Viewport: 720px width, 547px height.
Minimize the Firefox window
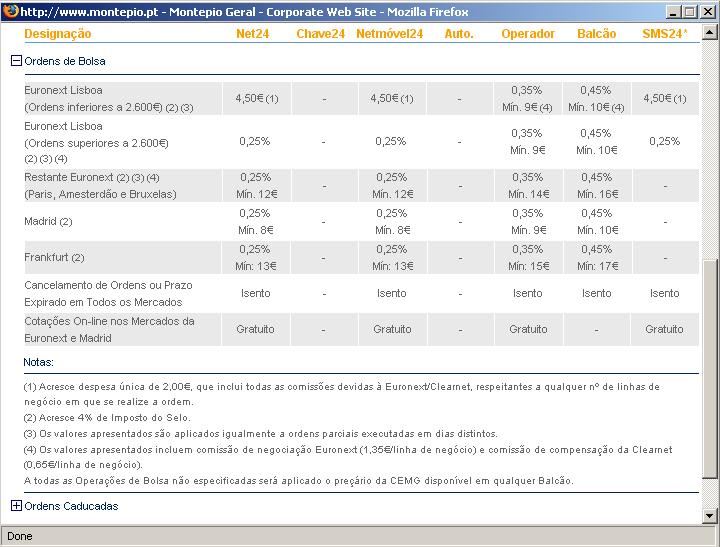coord(673,11)
